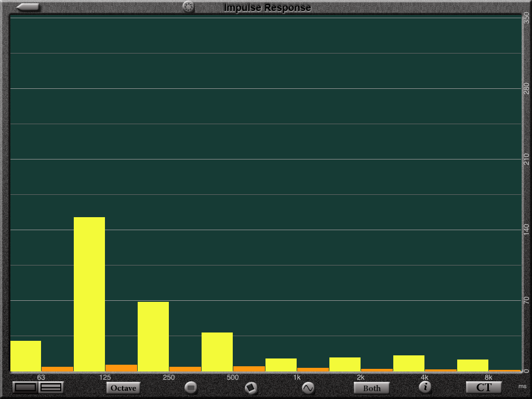Viewport: 532px width, 399px height.
Task: Select the yellow 63 Hz bar
Action: (25, 356)
